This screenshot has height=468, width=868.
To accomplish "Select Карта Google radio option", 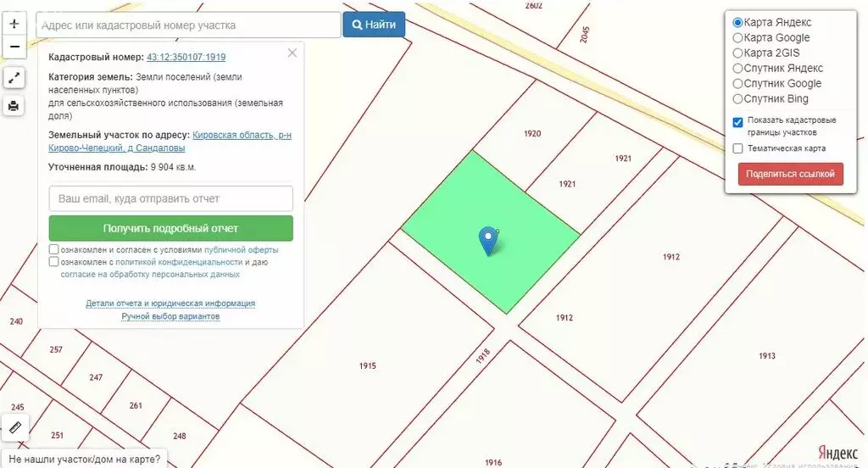I will coord(737,37).
